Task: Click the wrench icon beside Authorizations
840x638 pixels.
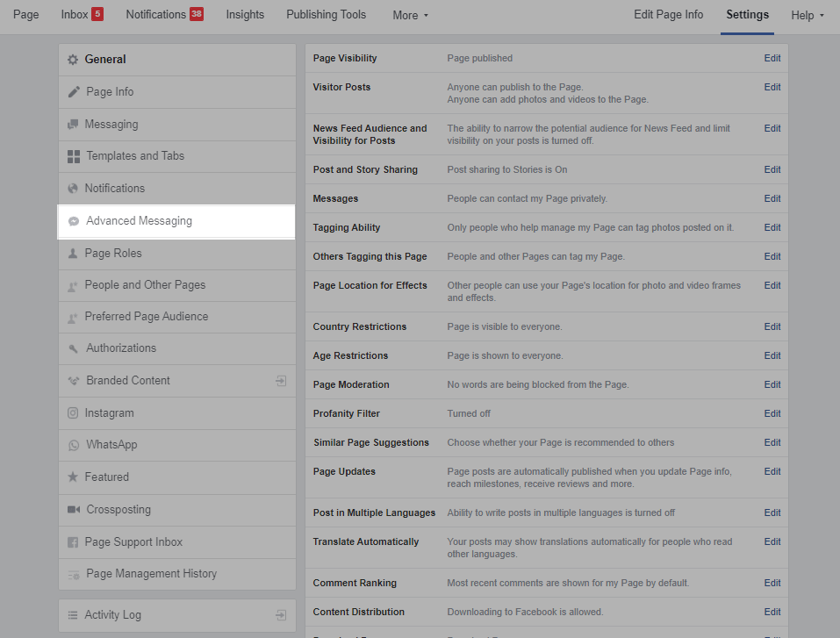Action: (x=74, y=348)
